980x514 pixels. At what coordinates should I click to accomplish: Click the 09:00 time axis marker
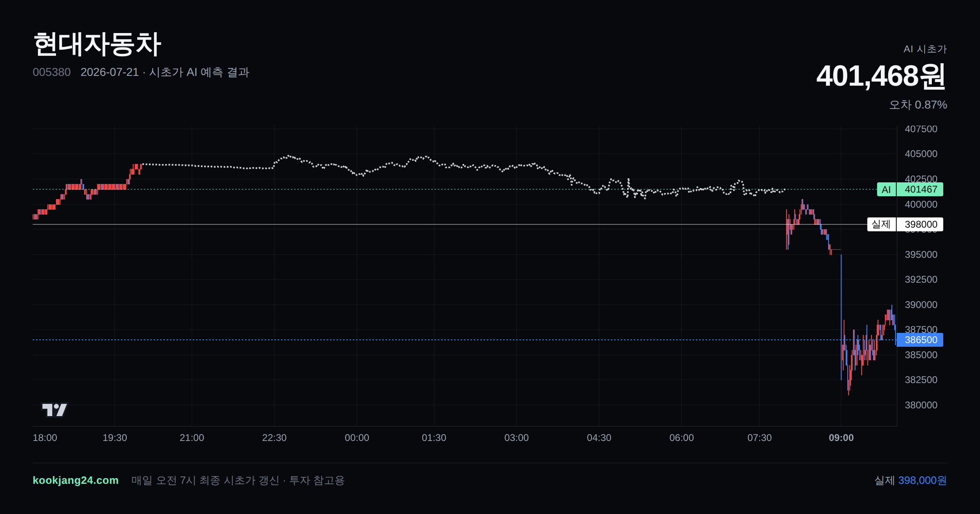point(841,438)
